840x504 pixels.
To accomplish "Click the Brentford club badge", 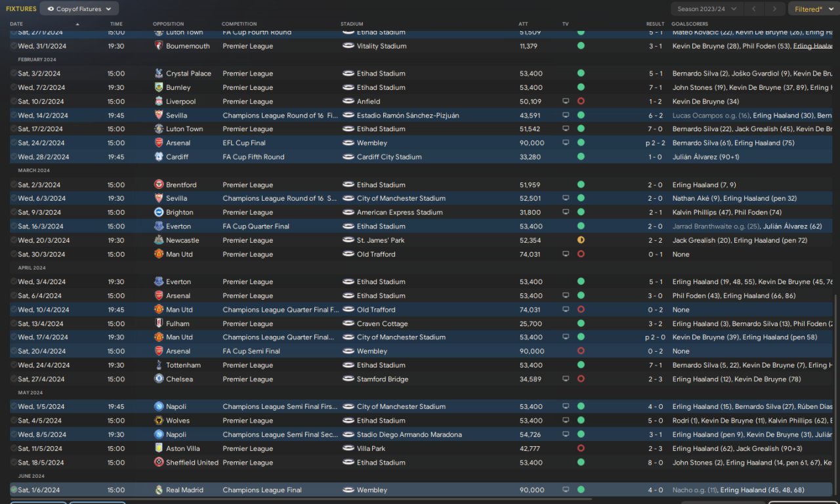I will point(158,185).
